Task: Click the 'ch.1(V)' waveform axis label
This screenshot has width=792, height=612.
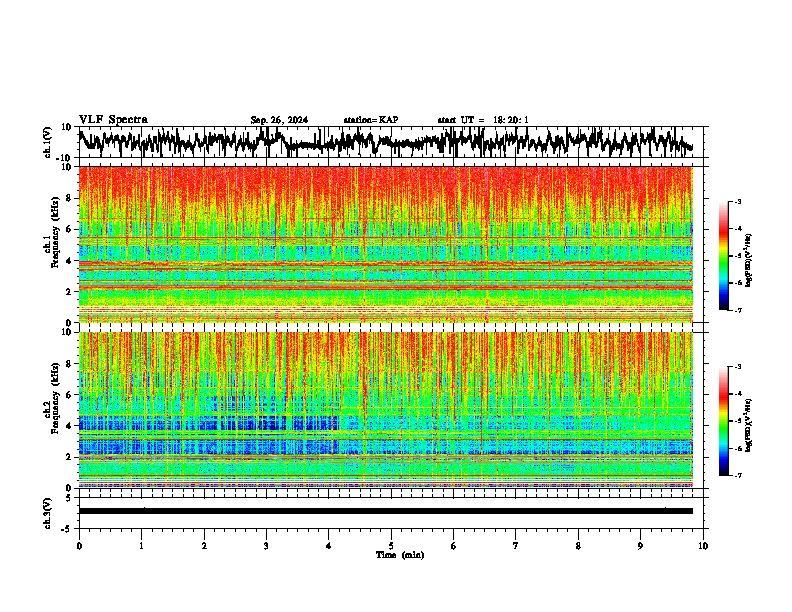Action: (x=48, y=142)
